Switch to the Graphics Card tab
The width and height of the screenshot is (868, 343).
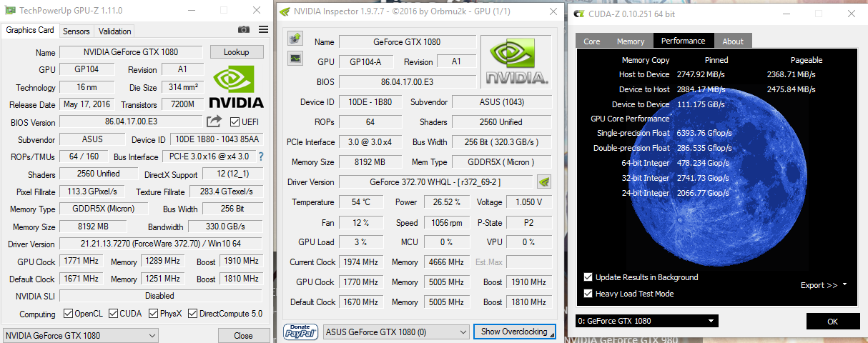30,31
